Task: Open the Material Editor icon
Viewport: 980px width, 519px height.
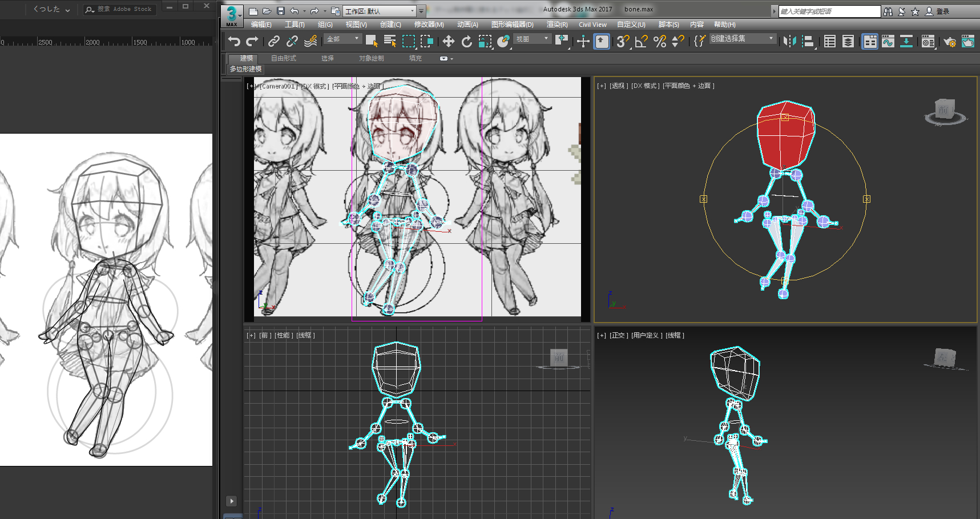Action: (x=928, y=41)
